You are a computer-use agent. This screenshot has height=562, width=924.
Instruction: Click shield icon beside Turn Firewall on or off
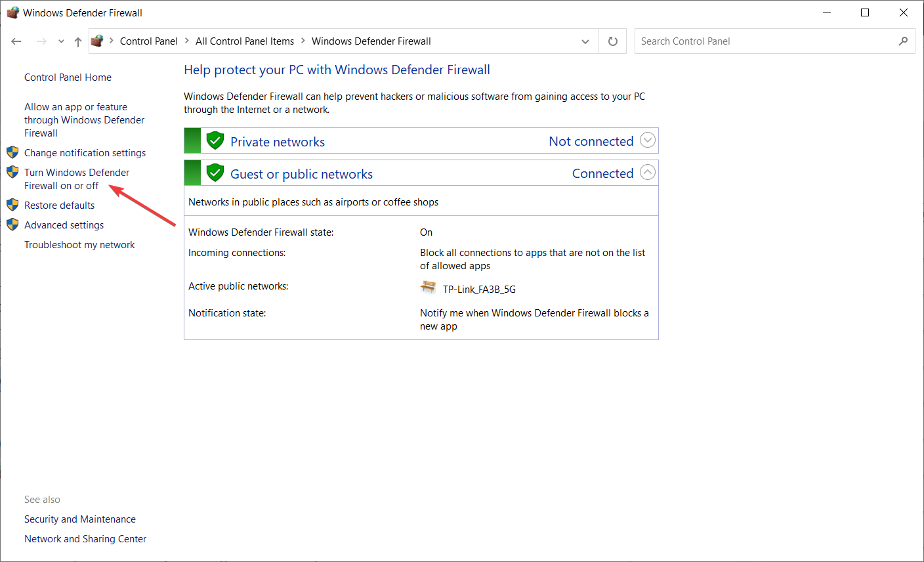click(12, 172)
